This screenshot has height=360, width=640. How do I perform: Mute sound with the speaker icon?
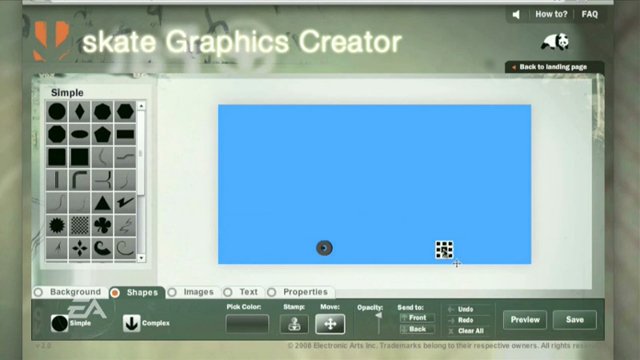(516, 15)
